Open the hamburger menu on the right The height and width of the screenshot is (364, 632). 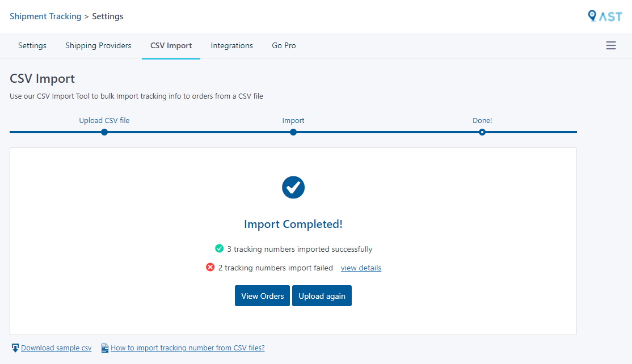click(611, 45)
